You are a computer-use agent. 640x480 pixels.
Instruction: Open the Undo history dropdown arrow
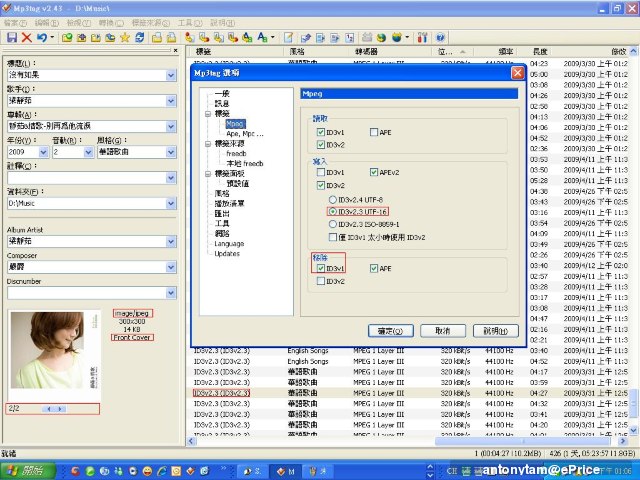pos(52,38)
